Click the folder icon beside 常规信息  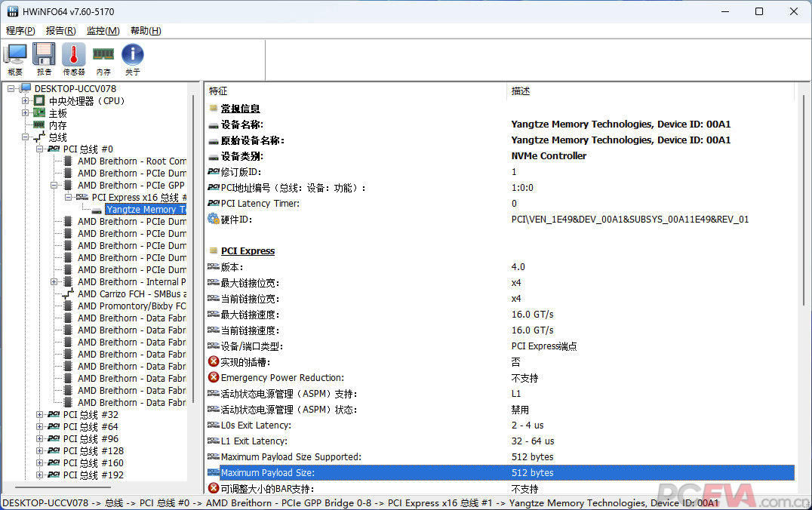click(x=213, y=108)
